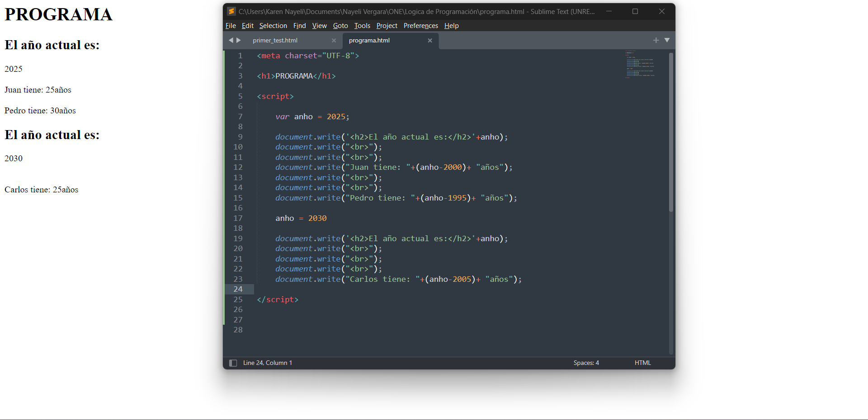Click 'Juan tiene: 25años' in browser page
The image size is (868, 420).
[x=38, y=90]
